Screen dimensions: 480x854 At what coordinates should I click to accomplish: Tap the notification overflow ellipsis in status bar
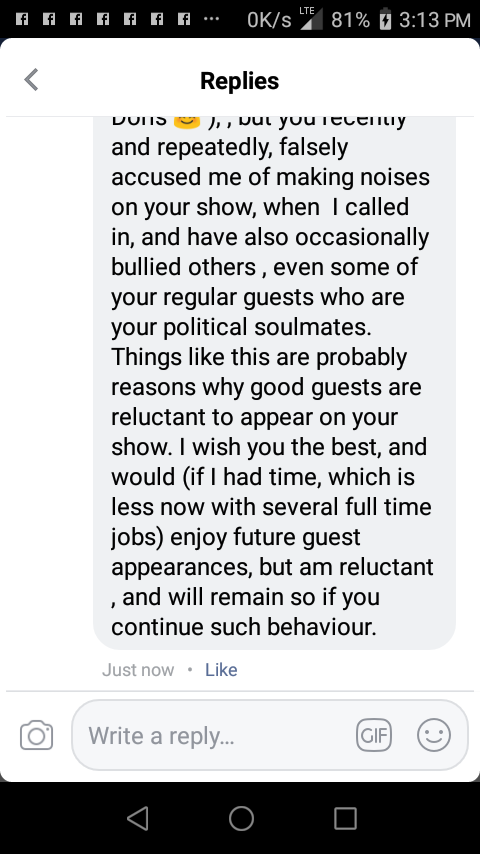coord(211,20)
